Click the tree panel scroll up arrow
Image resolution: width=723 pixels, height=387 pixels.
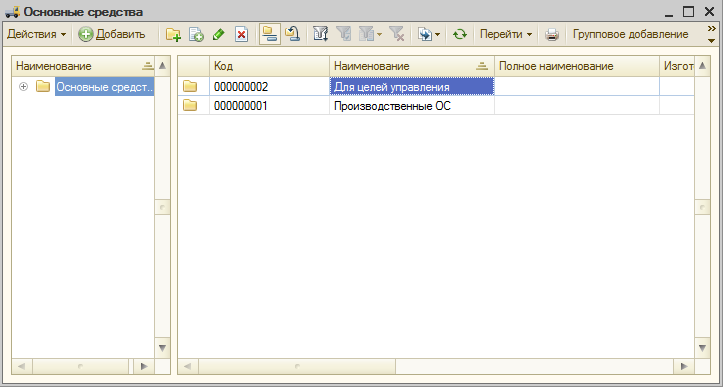pyautogui.click(x=162, y=66)
